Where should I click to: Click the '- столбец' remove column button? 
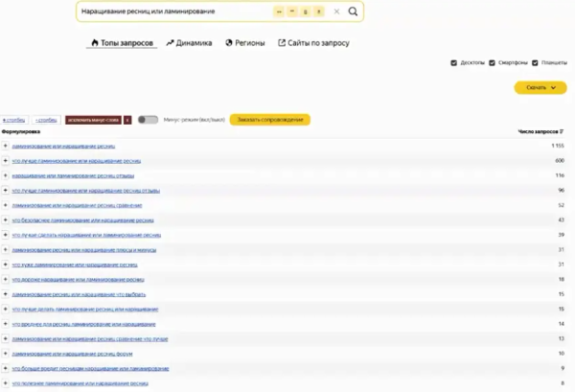coord(45,120)
